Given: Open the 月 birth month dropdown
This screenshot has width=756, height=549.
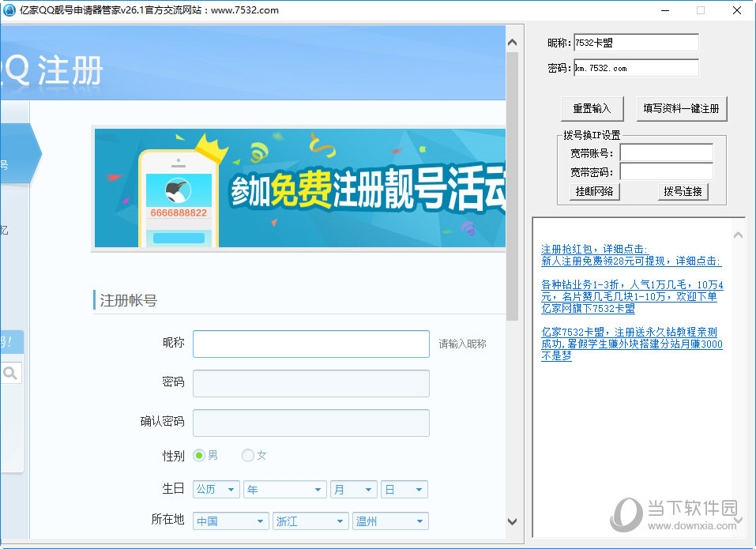Looking at the screenshot, I should [x=353, y=489].
